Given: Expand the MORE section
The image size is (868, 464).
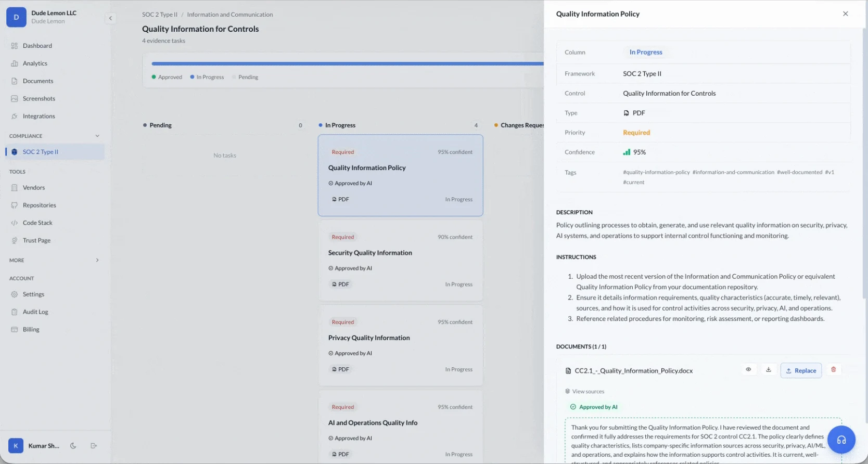Looking at the screenshot, I should pyautogui.click(x=97, y=260).
